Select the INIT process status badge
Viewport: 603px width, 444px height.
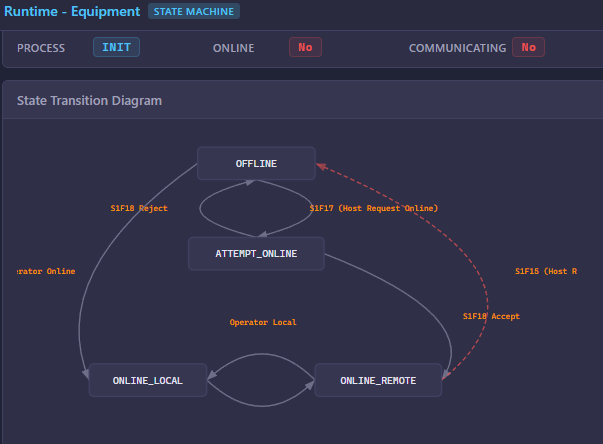116,47
